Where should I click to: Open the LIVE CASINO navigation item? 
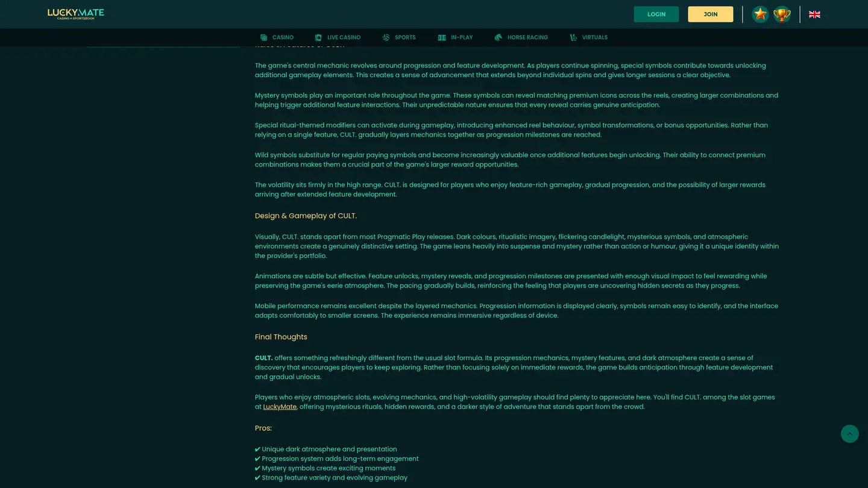point(338,37)
